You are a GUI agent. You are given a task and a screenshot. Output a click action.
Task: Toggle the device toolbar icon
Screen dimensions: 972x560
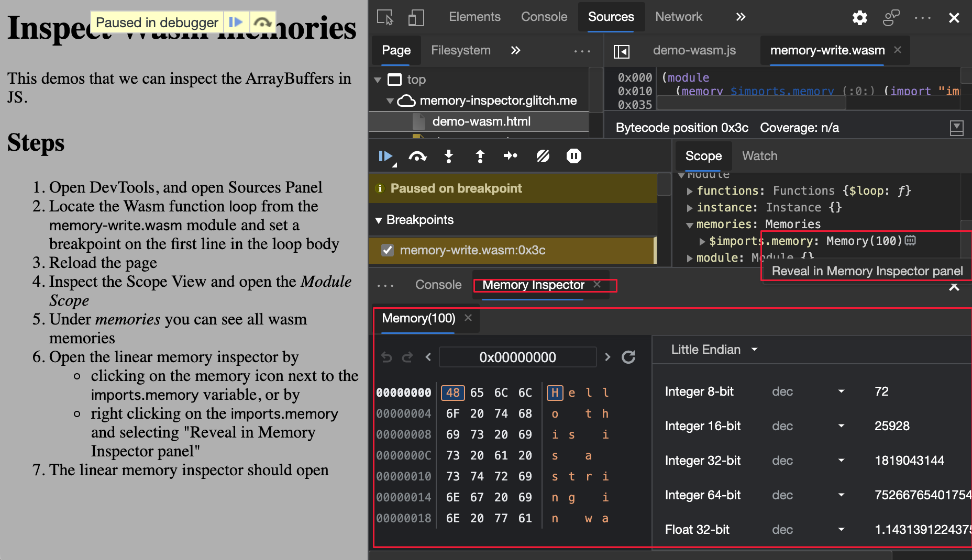(416, 17)
